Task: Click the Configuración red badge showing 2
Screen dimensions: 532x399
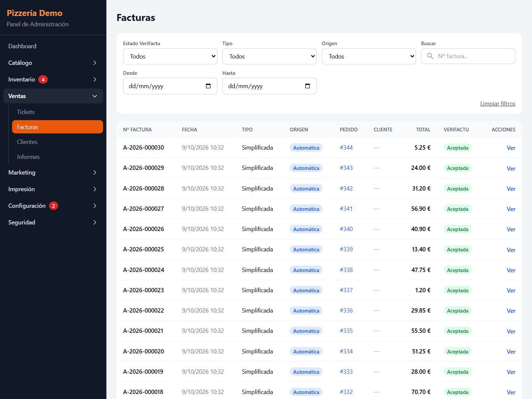Action: click(x=54, y=206)
